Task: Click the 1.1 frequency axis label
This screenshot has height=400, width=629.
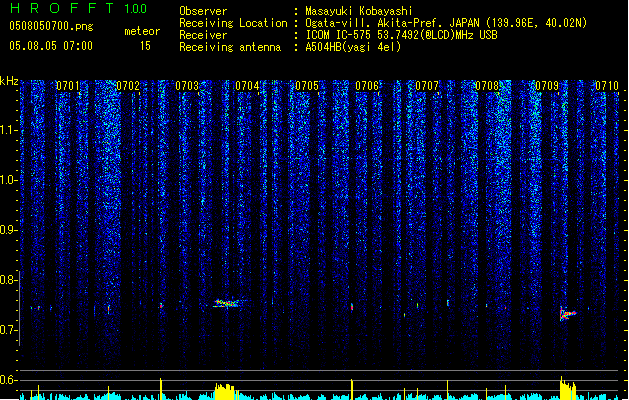Action: 9,130
